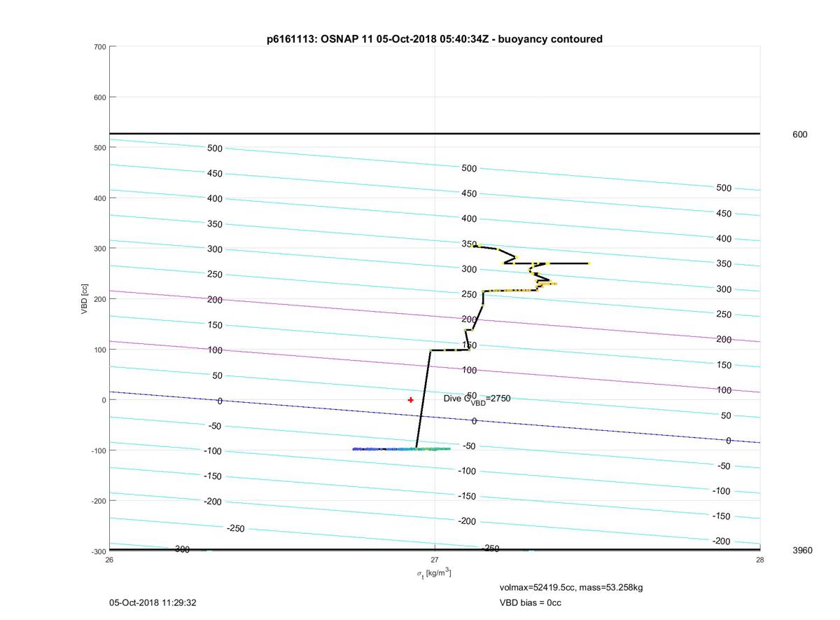840x620 pixels.
Task: Select y-axis tick label '-200'
Action: (97, 501)
